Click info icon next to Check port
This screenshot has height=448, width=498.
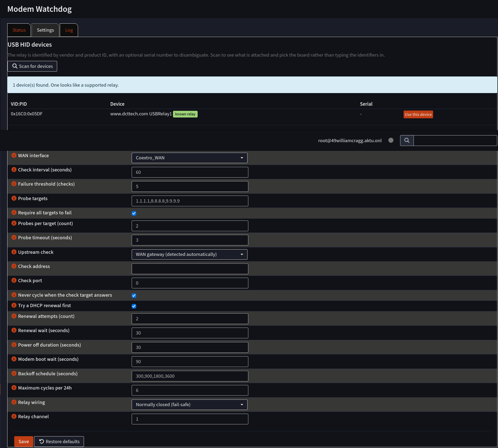click(x=14, y=280)
